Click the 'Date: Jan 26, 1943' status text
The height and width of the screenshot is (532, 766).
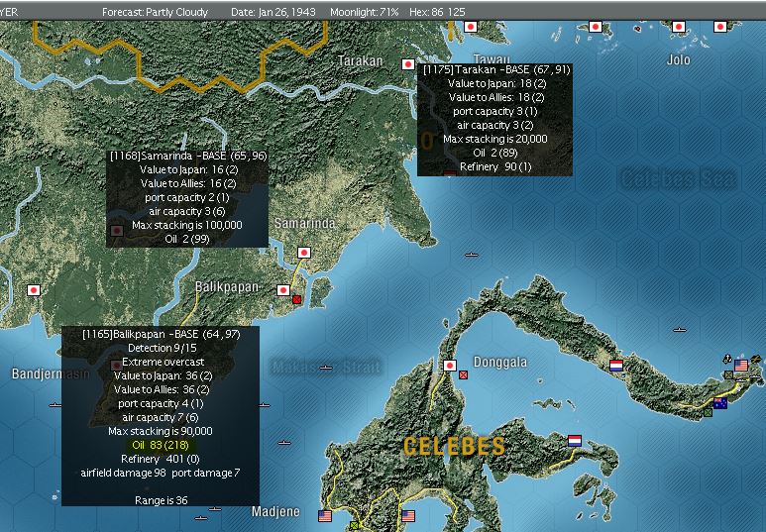pos(274,12)
